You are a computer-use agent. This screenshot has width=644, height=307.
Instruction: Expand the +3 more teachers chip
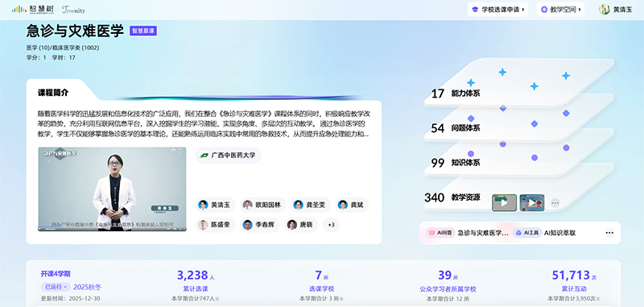tap(331, 225)
